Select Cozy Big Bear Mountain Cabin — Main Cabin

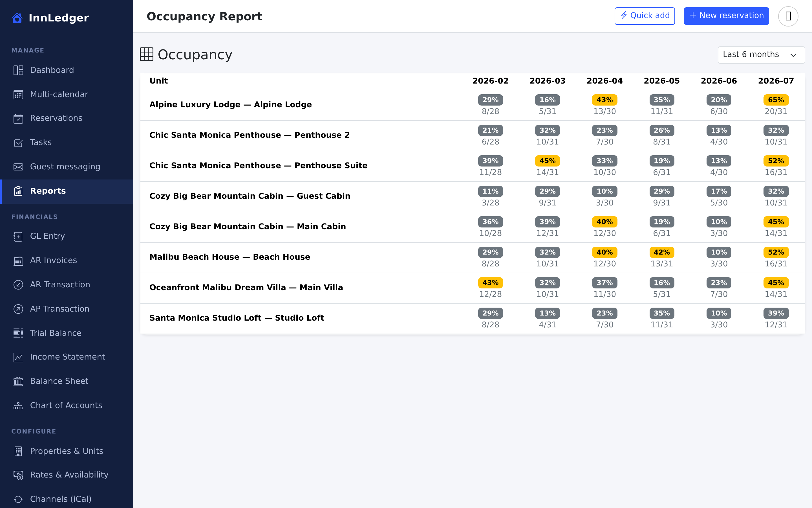tap(472, 227)
